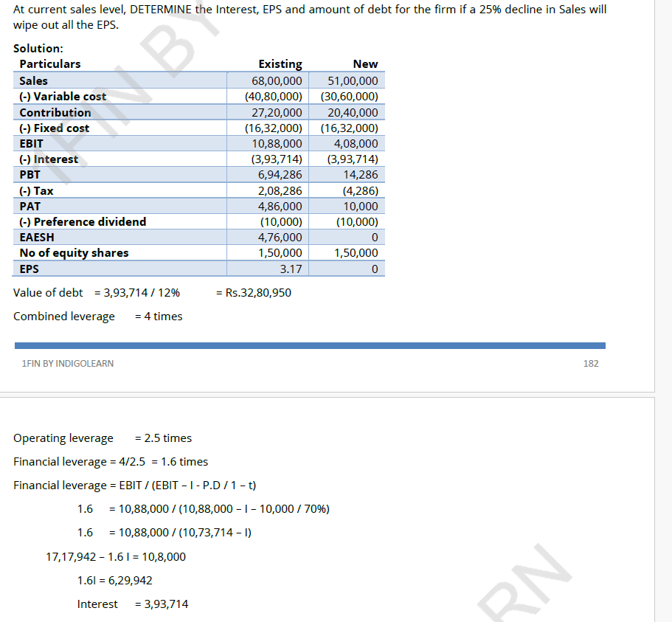The height and width of the screenshot is (622, 672).
Task: Click the Operating leverage = 2.5 times line
Action: tap(103, 438)
